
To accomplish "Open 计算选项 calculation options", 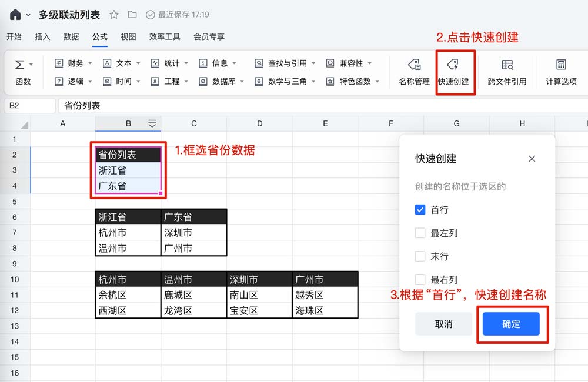I will click(x=560, y=72).
